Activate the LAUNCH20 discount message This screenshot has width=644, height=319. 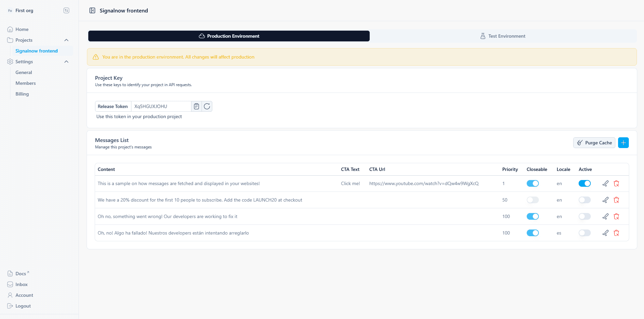tap(584, 200)
